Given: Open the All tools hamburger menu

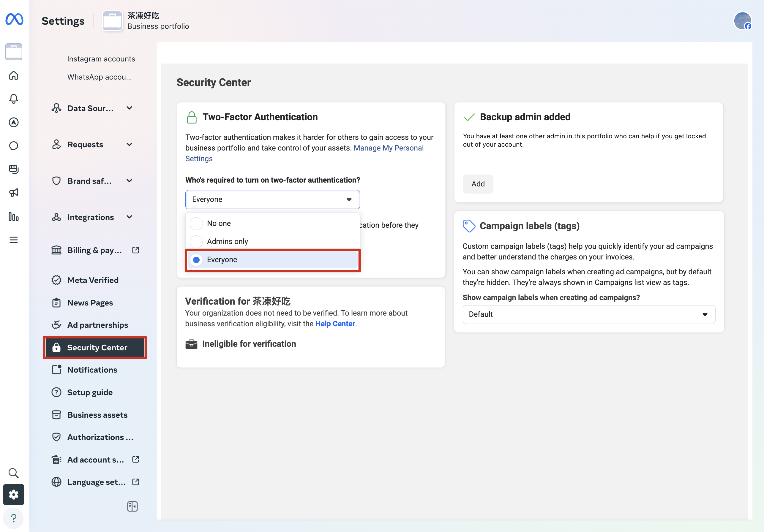Looking at the screenshot, I should coord(14,240).
